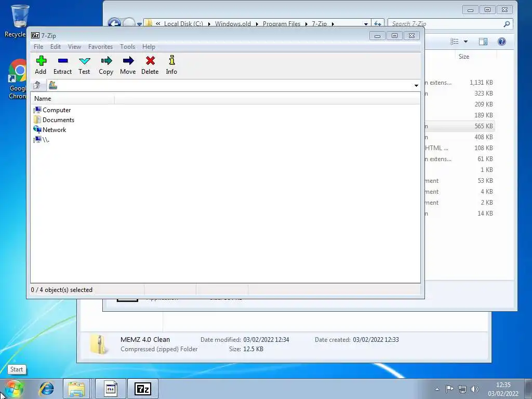
Task: Open the Info toolbar icon
Action: pyautogui.click(x=171, y=65)
